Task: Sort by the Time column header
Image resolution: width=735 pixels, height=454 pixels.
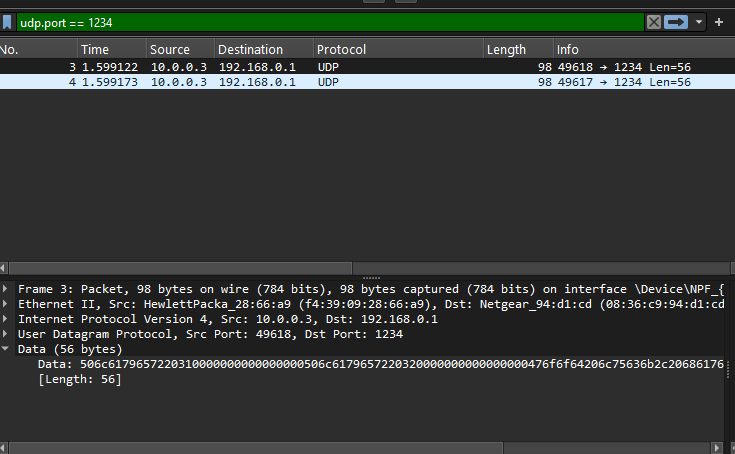Action: (112, 49)
